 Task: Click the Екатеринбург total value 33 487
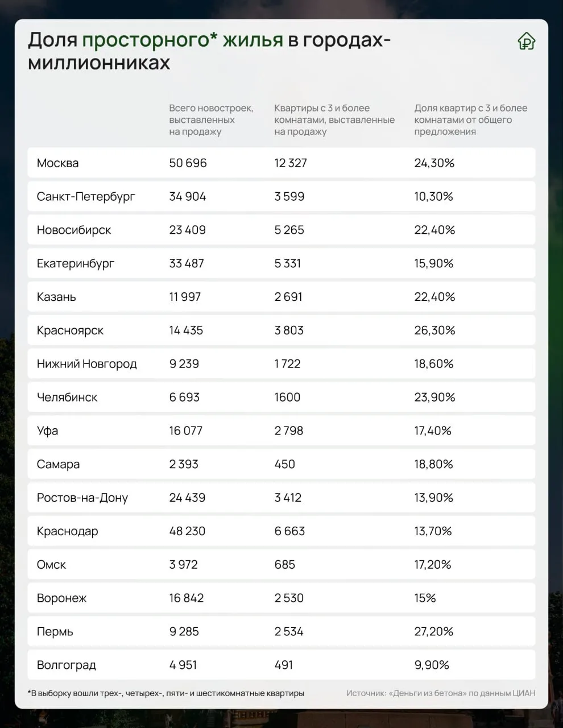pyautogui.click(x=187, y=264)
